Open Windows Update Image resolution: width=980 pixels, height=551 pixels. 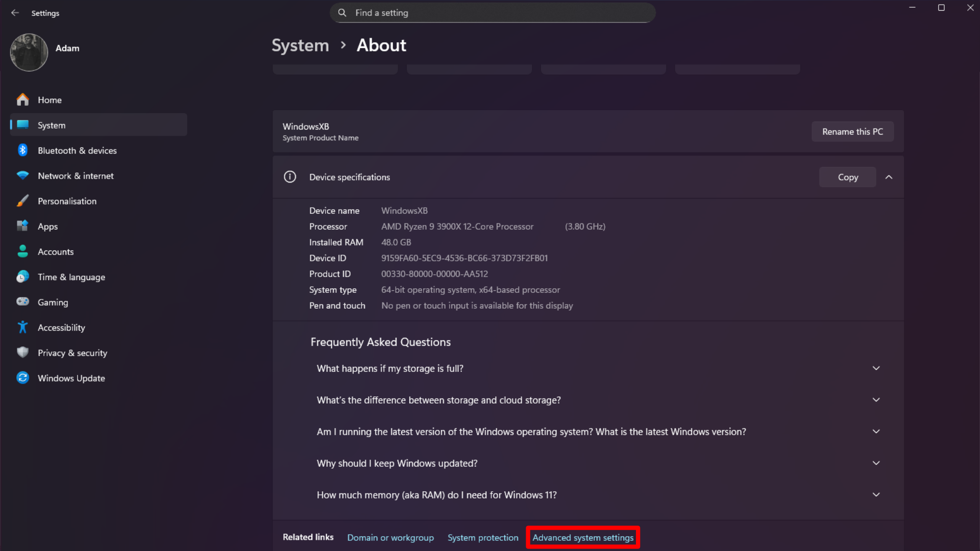[x=71, y=378]
